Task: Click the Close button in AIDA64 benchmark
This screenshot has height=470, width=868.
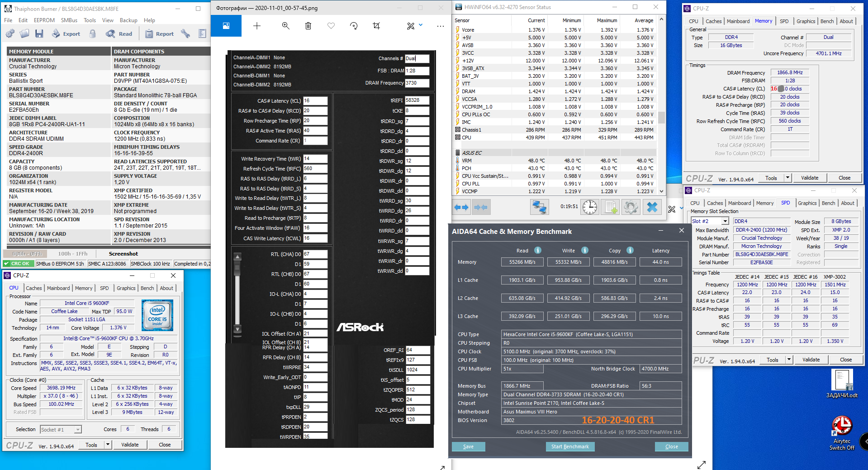Action: point(672,446)
